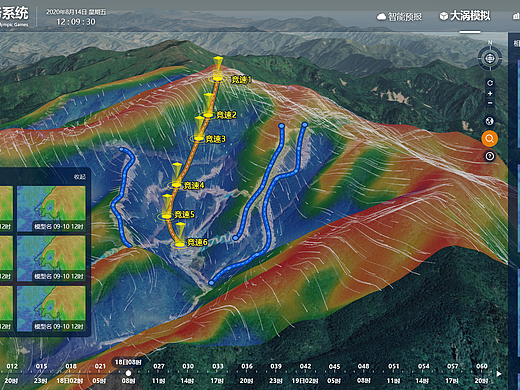Jump to timeline step 039 23时

(x=276, y=373)
